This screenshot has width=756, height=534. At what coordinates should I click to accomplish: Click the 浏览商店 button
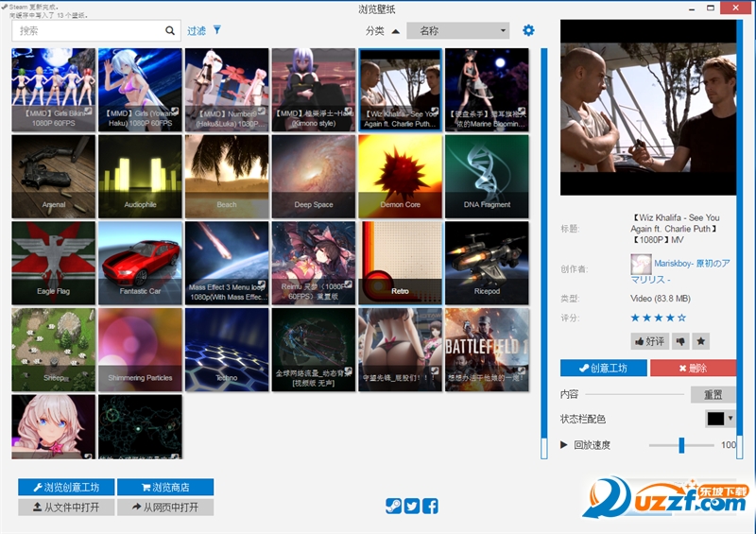[x=165, y=488]
